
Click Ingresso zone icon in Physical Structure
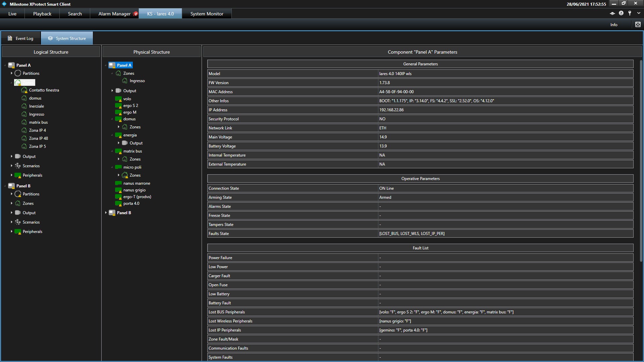[125, 80]
